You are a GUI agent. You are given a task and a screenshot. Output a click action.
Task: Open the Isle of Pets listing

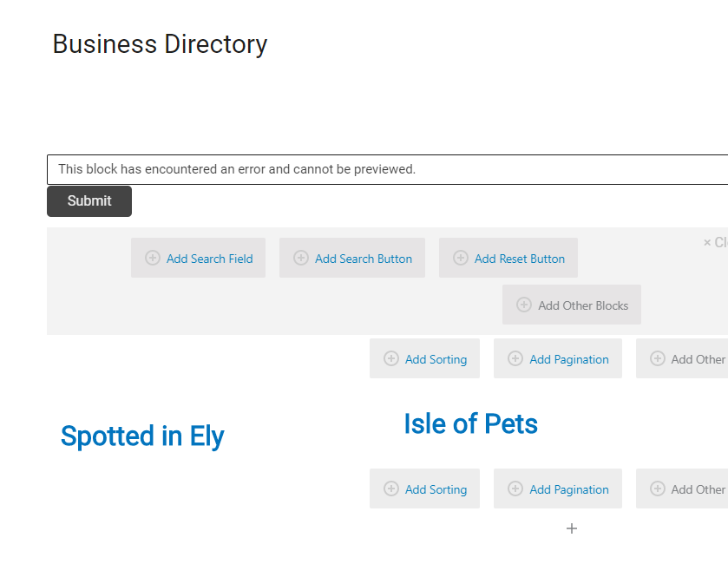[470, 423]
